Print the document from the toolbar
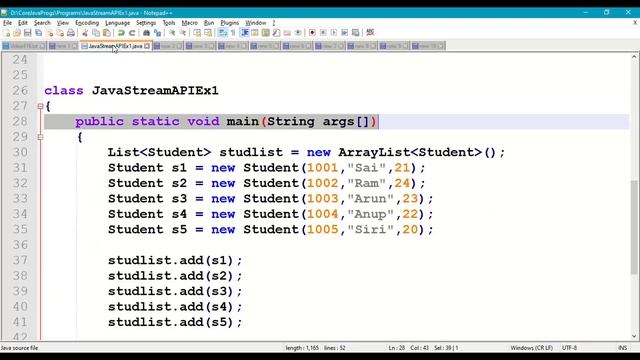The image size is (640, 360). coord(71,33)
